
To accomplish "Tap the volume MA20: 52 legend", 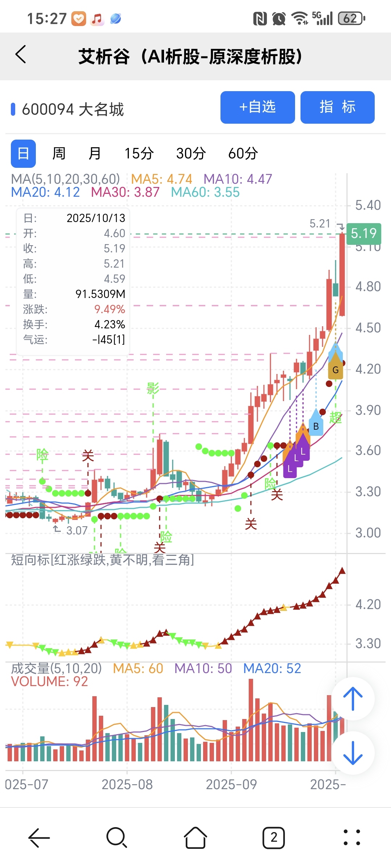I will [x=272, y=668].
